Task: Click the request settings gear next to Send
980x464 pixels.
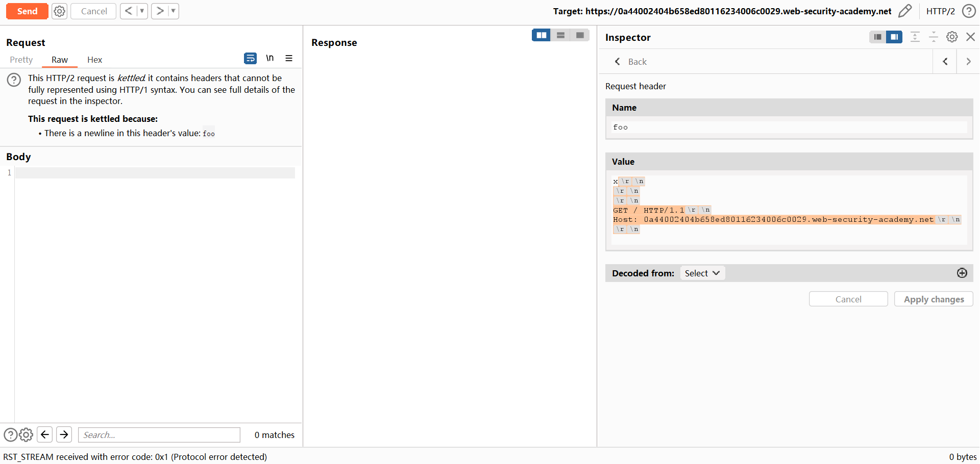Action: coord(60,11)
